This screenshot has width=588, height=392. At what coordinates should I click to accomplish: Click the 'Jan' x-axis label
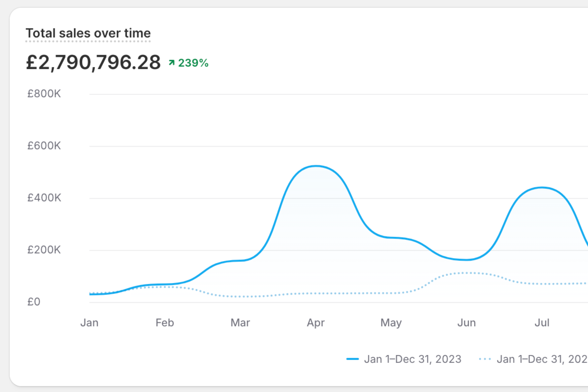(x=89, y=323)
